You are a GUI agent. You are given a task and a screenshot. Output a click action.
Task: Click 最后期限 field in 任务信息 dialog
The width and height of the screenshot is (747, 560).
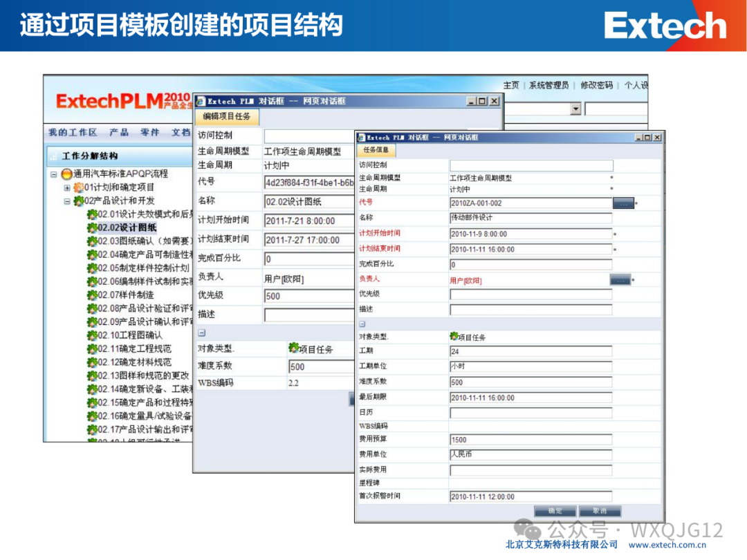coord(531,398)
